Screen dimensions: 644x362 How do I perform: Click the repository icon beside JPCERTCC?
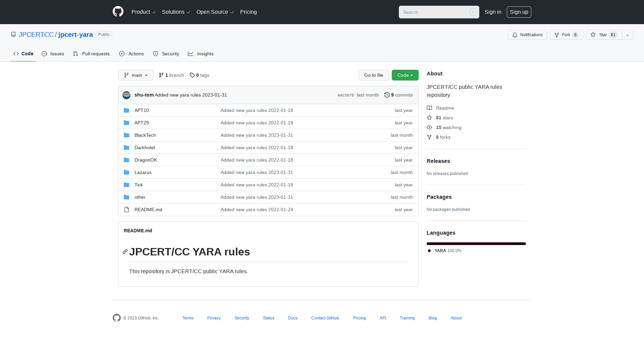point(13,35)
